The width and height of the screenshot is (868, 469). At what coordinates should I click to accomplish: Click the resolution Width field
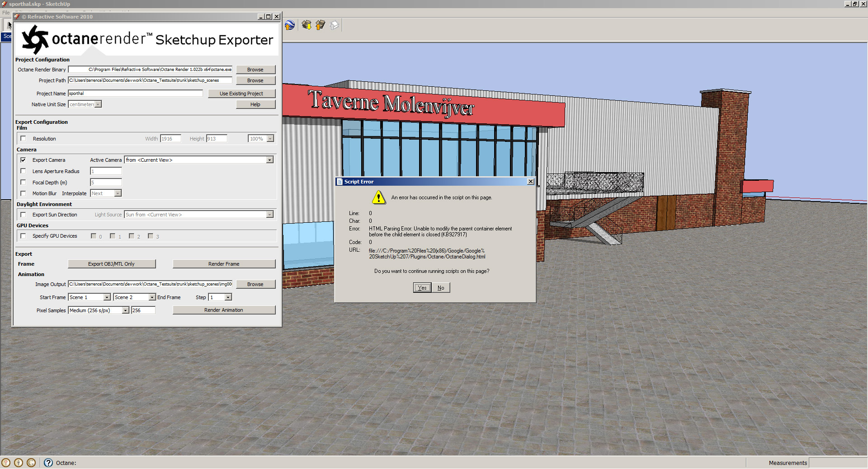click(x=171, y=139)
